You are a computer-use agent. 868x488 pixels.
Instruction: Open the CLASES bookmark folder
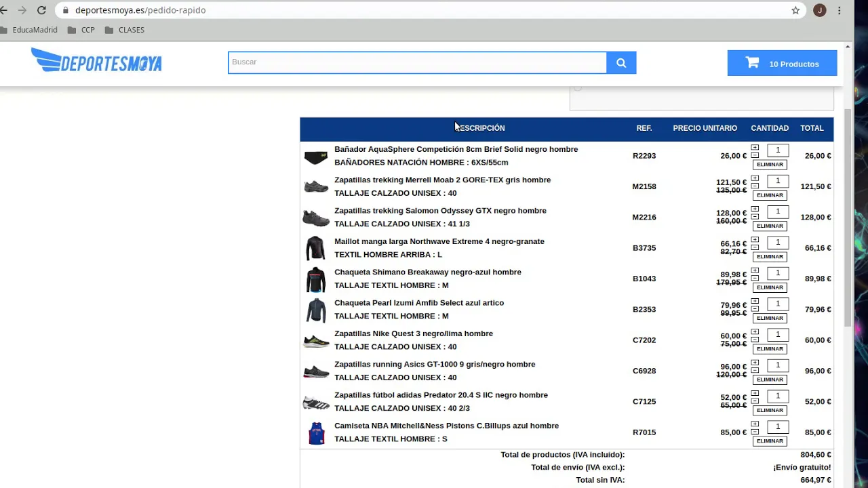[125, 30]
